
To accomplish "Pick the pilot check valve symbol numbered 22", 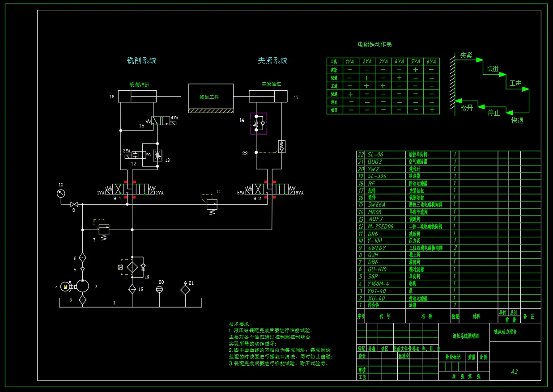I will coord(281,146).
